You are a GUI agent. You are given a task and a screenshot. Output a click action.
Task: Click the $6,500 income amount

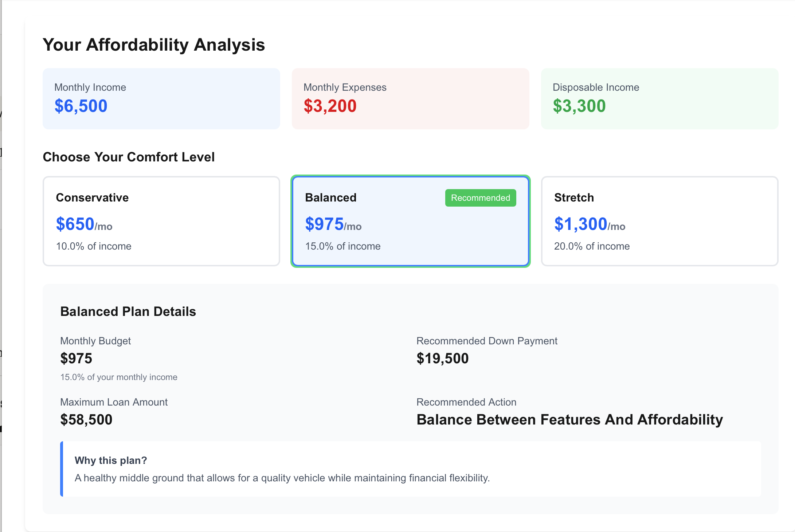click(81, 106)
